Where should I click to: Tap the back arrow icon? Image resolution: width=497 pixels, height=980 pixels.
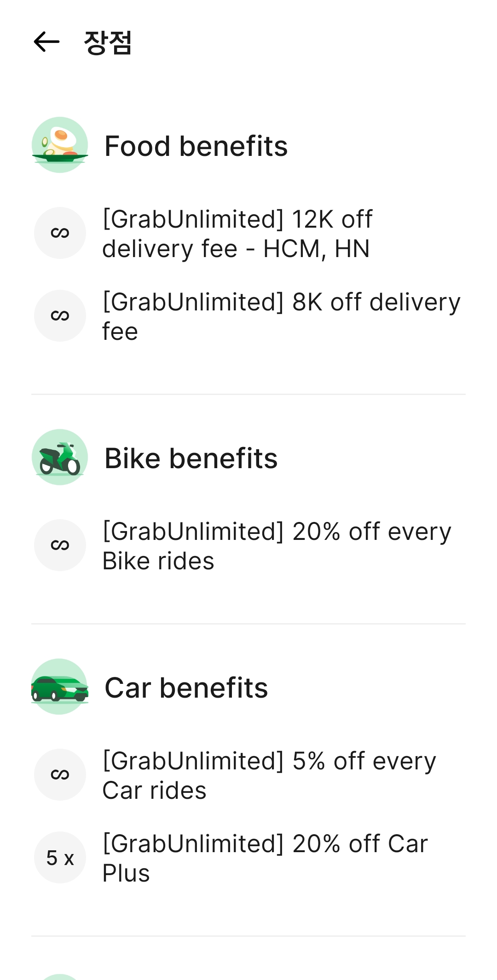point(46,42)
